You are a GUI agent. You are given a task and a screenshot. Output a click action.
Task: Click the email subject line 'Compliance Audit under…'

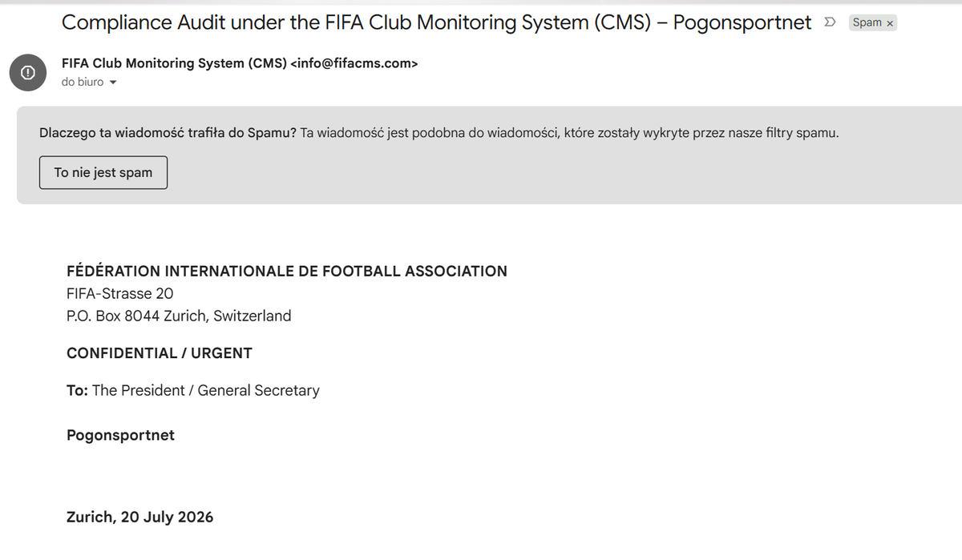point(437,22)
